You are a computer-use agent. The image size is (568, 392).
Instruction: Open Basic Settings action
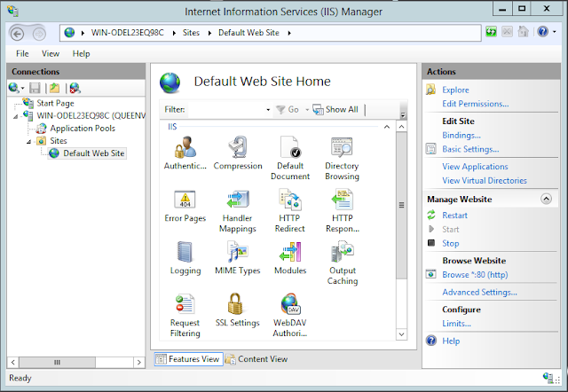[470, 149]
